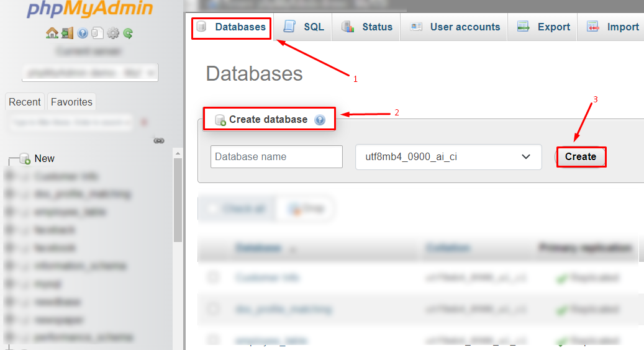Click the Drop button above table
The height and width of the screenshot is (350, 644).
[x=307, y=209]
